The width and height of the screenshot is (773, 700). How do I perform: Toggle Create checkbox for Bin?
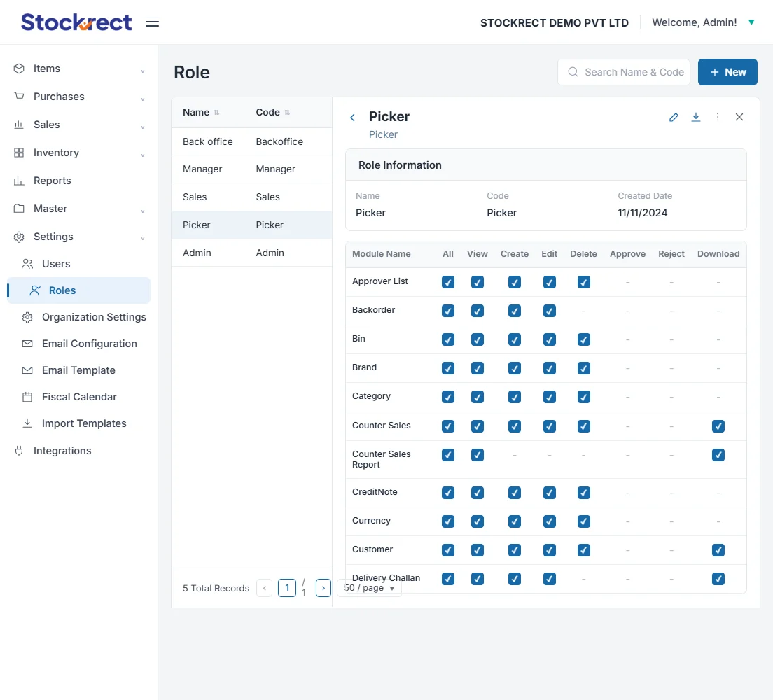[514, 339]
